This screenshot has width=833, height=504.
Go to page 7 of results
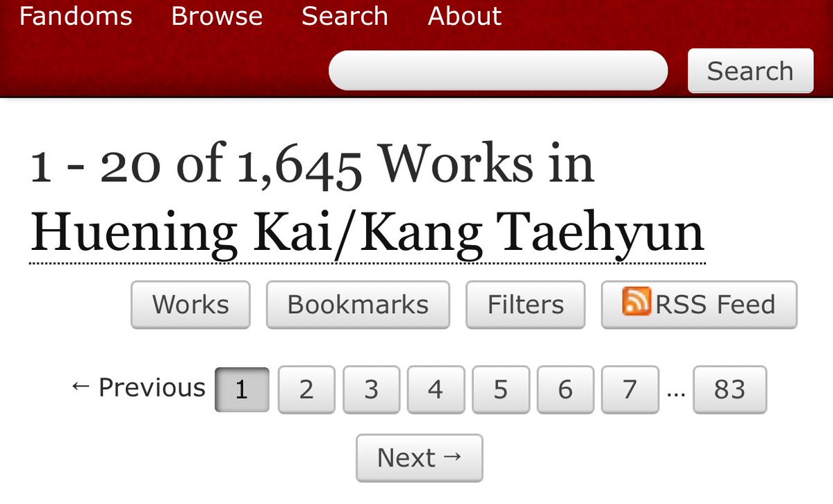point(630,389)
